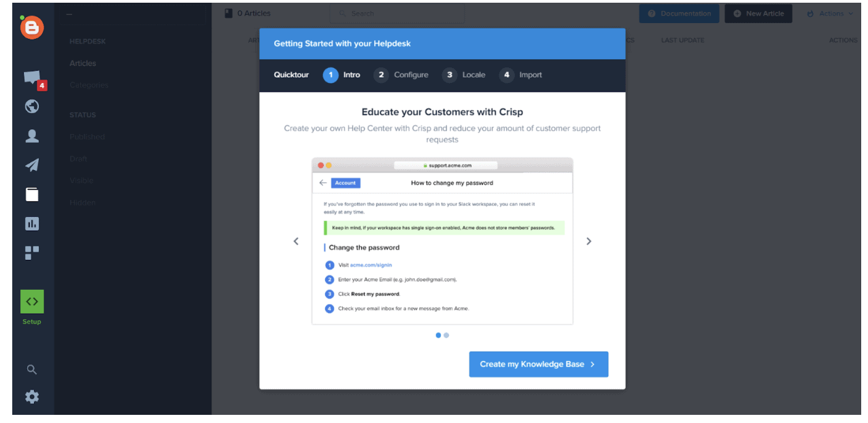The height and width of the screenshot is (423, 868).
Task: Click the acme.com/signin link in the preview
Action: [371, 265]
